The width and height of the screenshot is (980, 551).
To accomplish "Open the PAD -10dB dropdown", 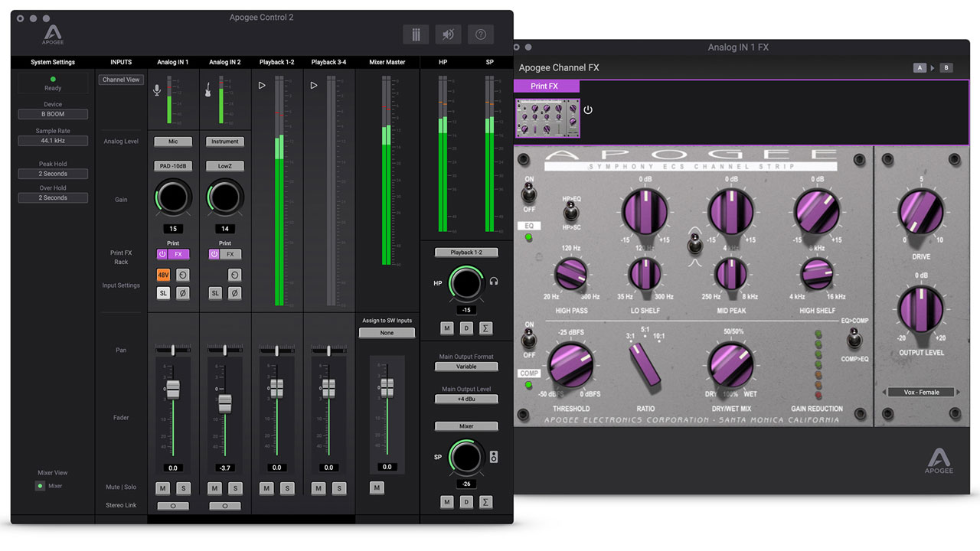I will 173,165.
